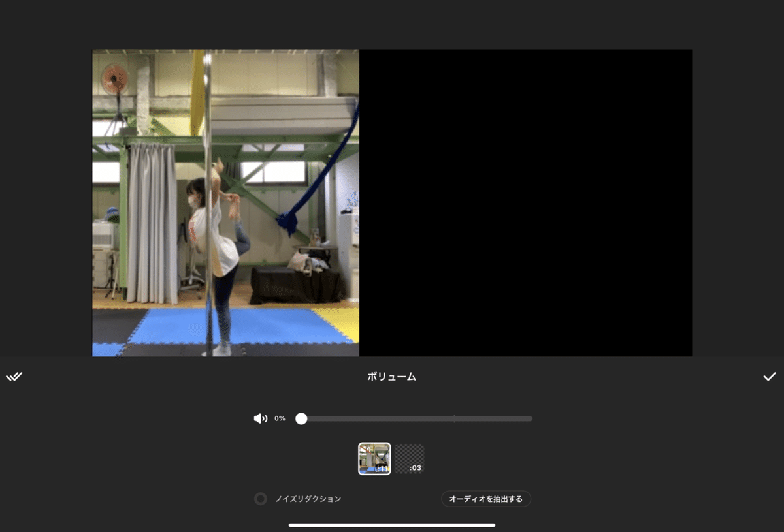784x532 pixels.
Task: Mute audio using the speaker icon
Action: (x=260, y=418)
